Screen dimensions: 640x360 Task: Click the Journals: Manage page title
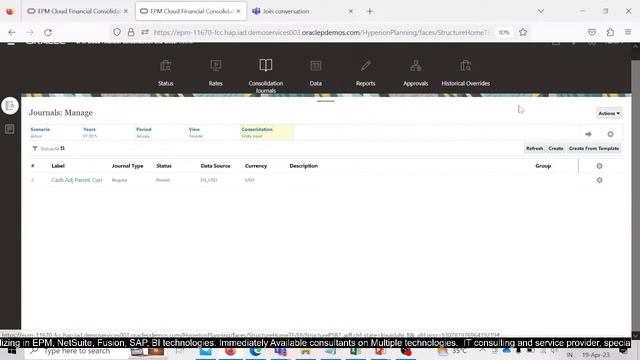coord(61,113)
